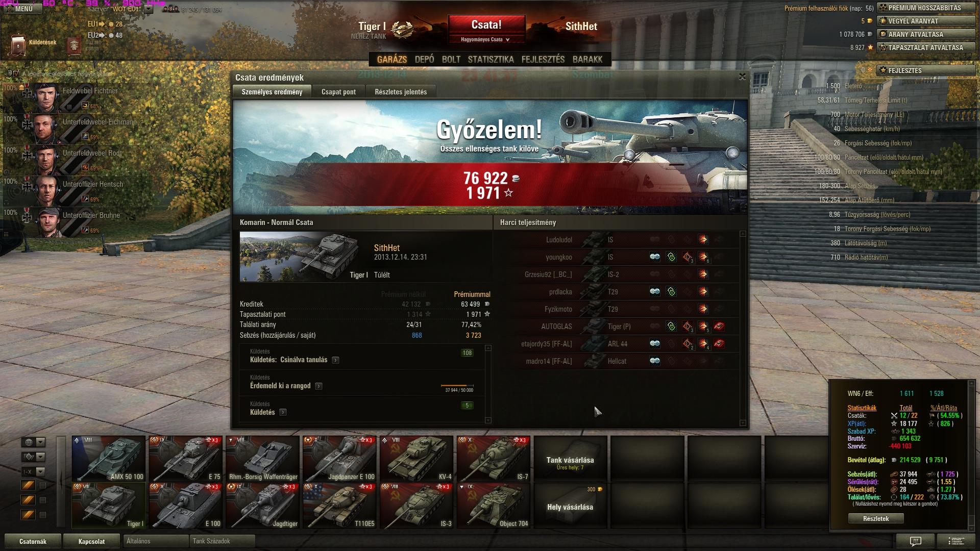The width and height of the screenshot is (980, 551).
Task: Toggle checkbox beside first ammo shell
Action: pyautogui.click(x=43, y=486)
